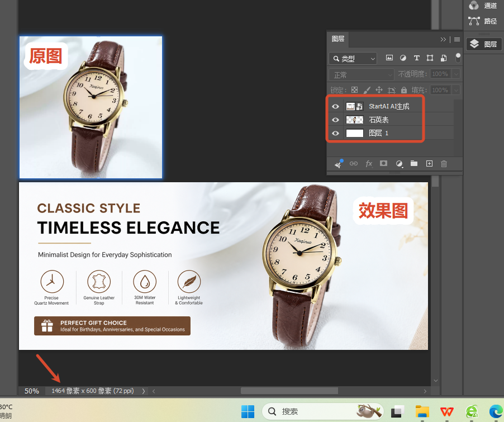
Task: Create a new layer group folder
Action: tap(414, 163)
